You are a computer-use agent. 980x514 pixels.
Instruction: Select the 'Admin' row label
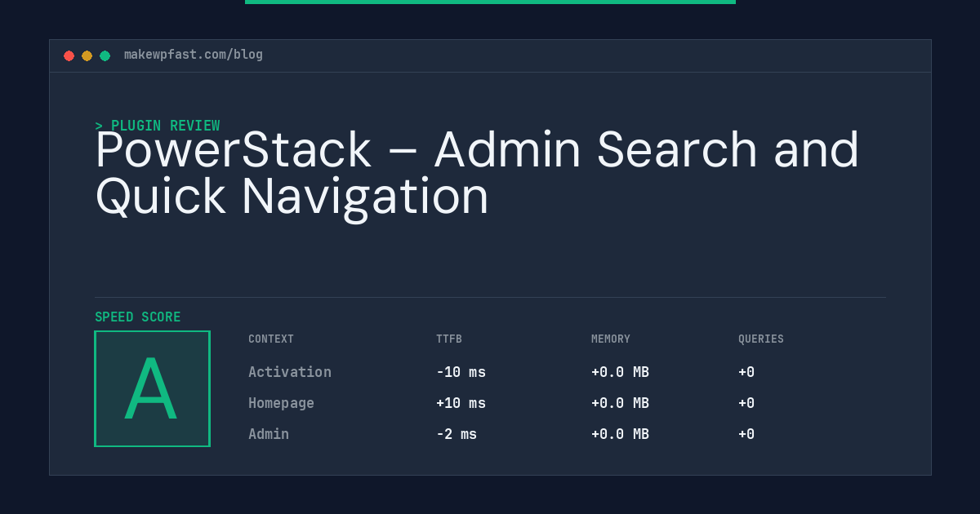pyautogui.click(x=269, y=434)
